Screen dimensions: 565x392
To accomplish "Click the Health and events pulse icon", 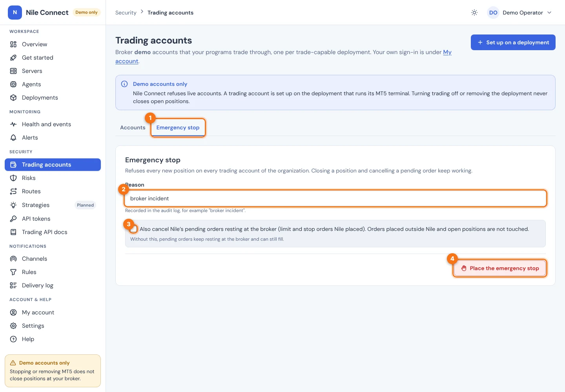I will pos(13,124).
